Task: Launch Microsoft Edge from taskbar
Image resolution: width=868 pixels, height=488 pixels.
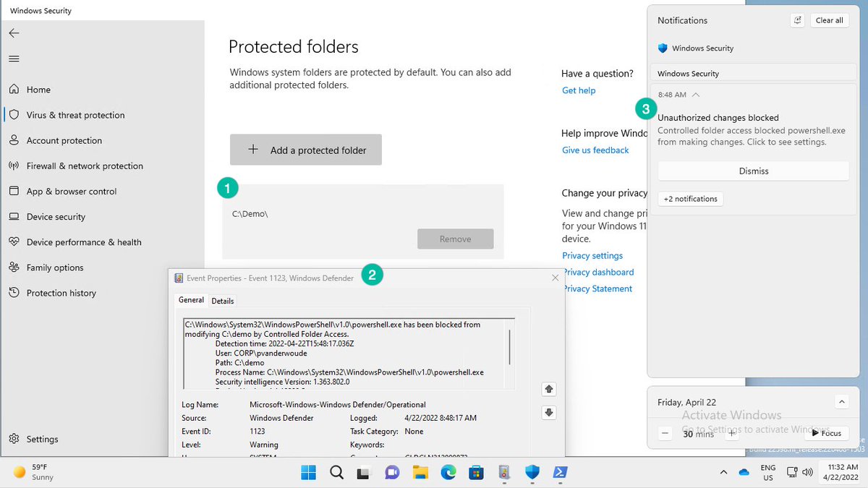Action: coord(448,472)
